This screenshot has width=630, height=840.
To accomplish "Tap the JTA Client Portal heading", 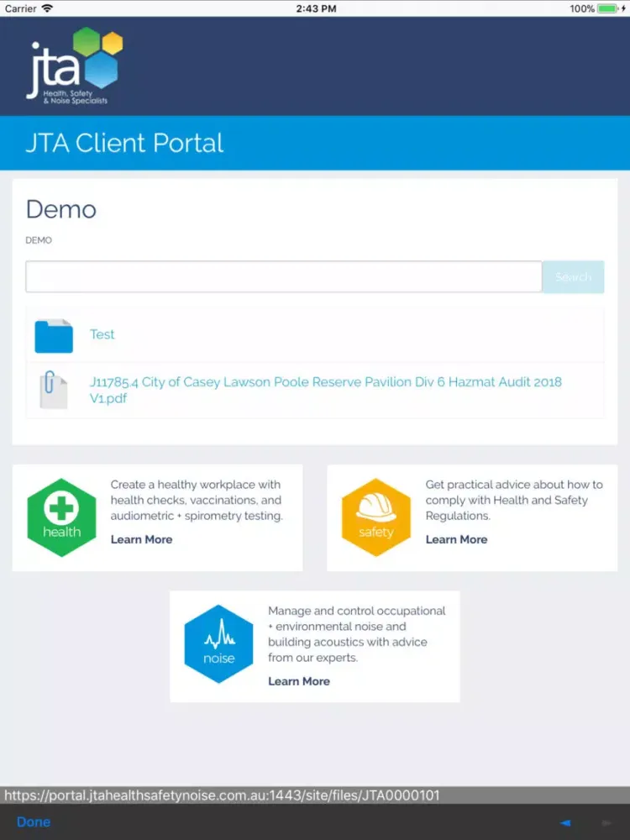I will (x=124, y=143).
